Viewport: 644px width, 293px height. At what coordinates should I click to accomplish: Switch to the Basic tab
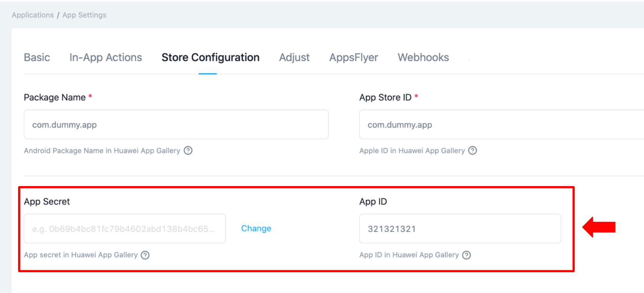(37, 57)
